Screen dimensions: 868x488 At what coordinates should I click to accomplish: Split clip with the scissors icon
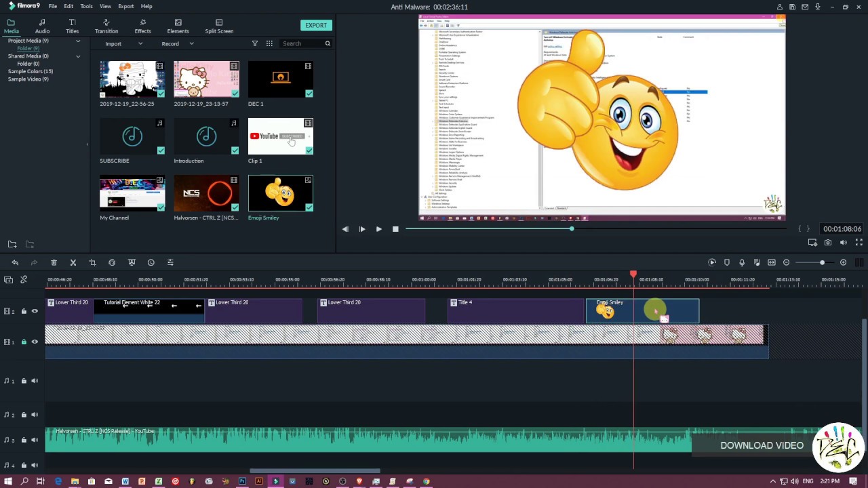[73, 262]
